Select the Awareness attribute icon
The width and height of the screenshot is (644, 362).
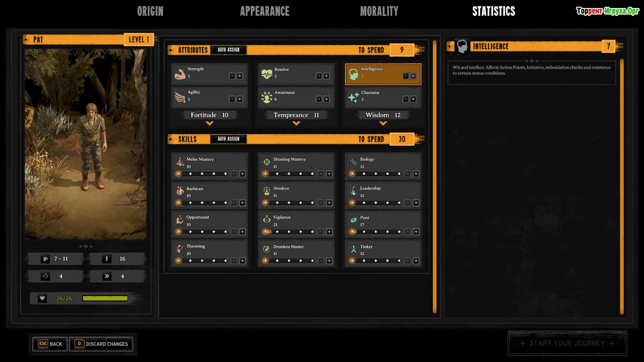tap(267, 97)
